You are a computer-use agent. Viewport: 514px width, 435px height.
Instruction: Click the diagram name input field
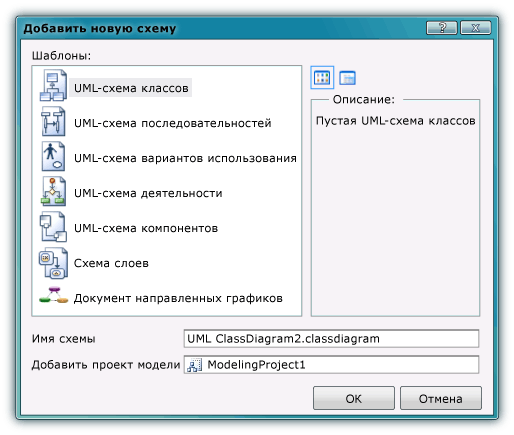(331, 339)
